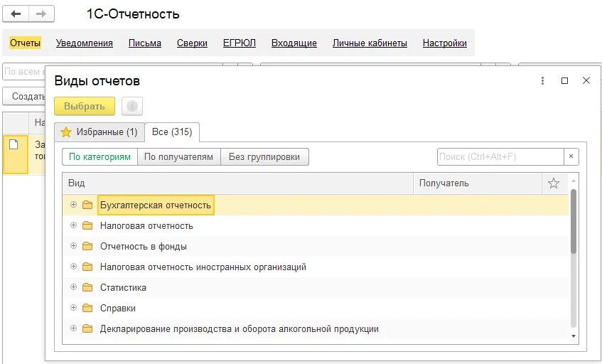Viewport: 602px width, 364px height.
Task: Open the three-dot menu of Виды отчетов dialog
Action: tap(542, 80)
